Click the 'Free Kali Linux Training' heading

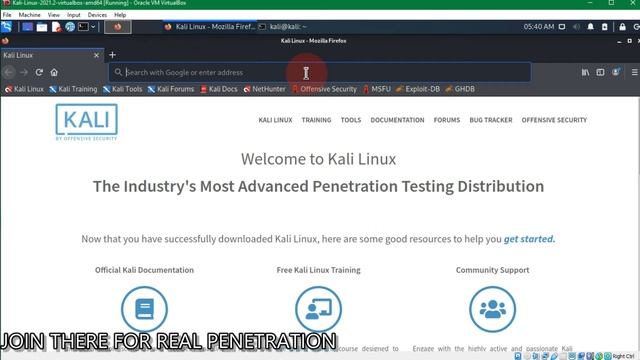pos(318,270)
